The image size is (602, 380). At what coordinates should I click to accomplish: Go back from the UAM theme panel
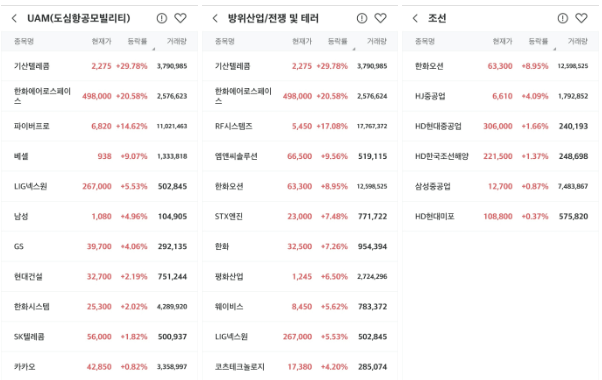(14, 18)
